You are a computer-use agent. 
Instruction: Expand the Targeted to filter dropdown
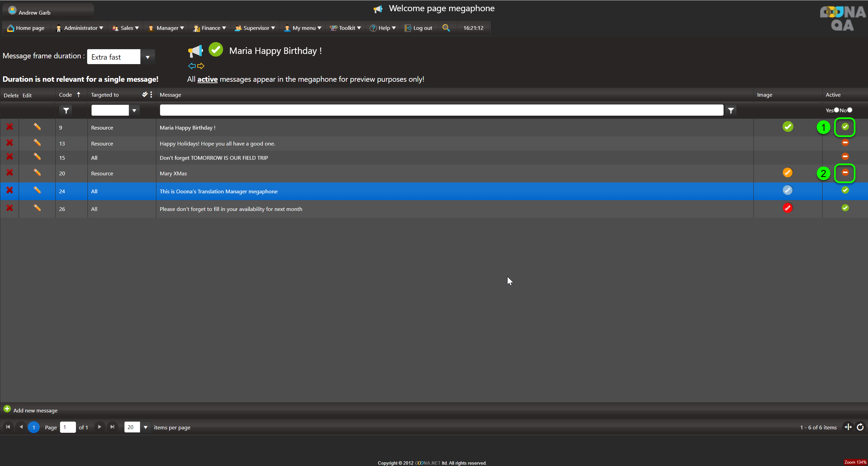click(x=134, y=111)
